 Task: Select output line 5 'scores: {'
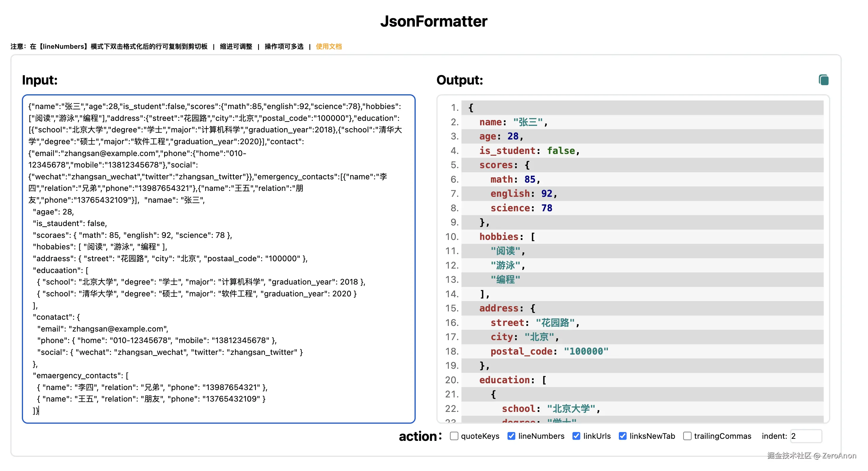[x=504, y=165]
